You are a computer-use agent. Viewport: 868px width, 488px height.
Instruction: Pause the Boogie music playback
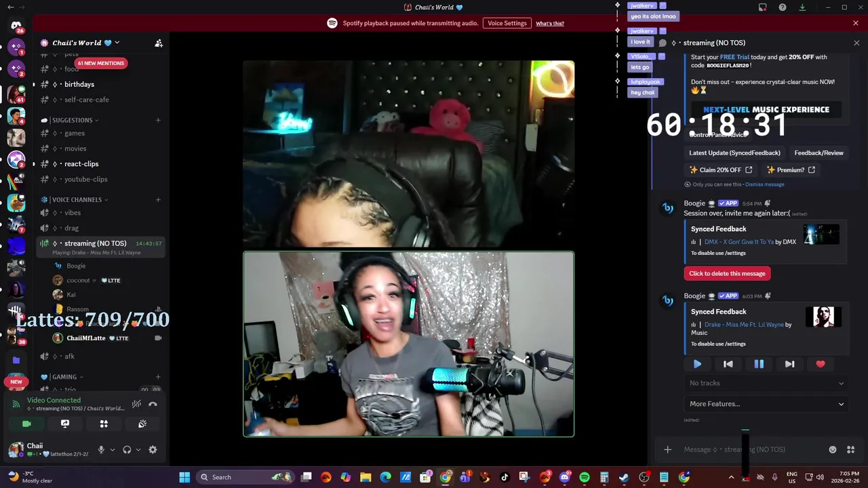[x=759, y=364]
